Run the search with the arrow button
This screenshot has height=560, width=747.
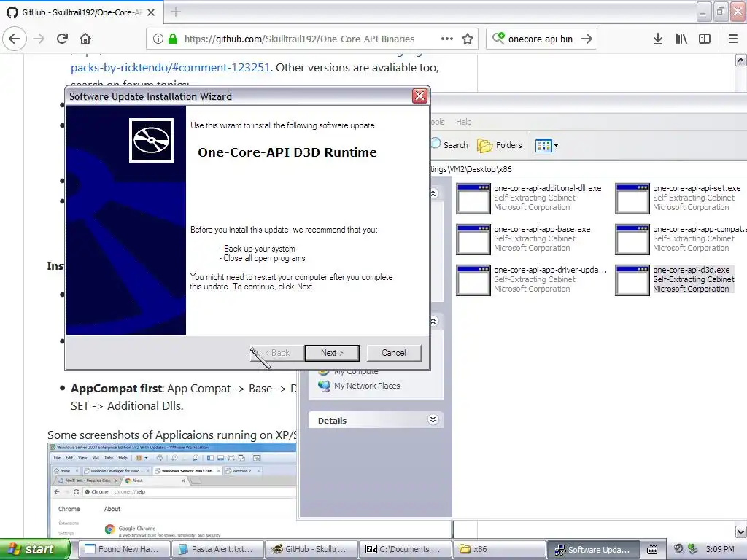coord(587,39)
